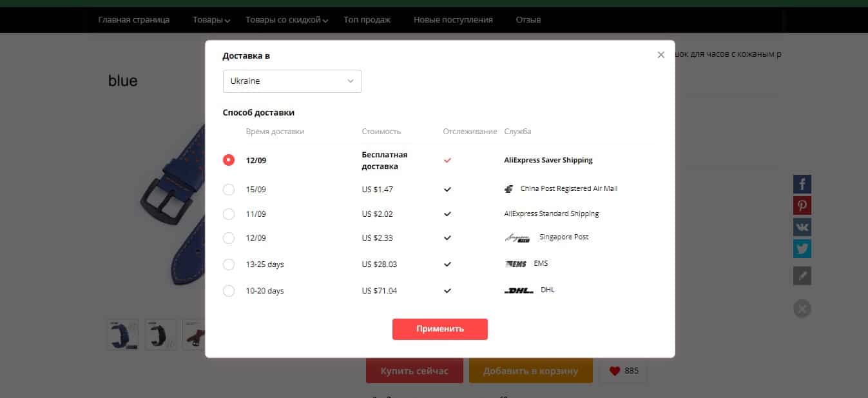Pick the EMS shipping radio button

point(228,264)
